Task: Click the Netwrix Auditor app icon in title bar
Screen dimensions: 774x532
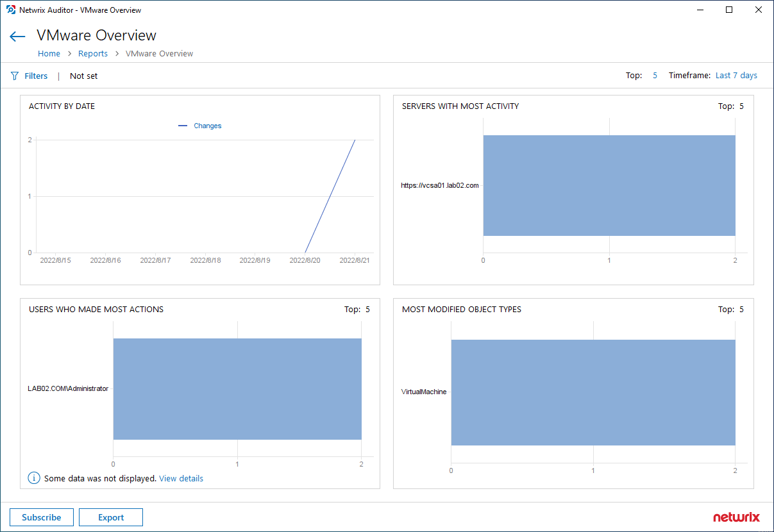Action: pyautogui.click(x=10, y=10)
